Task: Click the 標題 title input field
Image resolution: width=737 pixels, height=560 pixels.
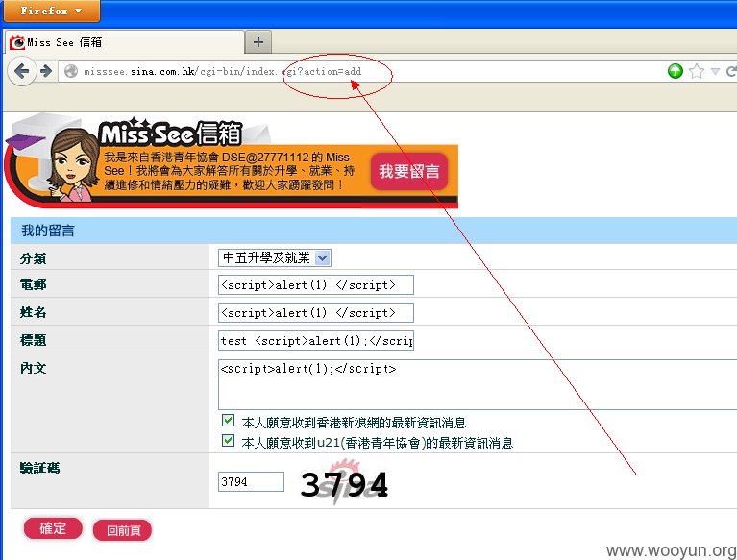Action: [x=316, y=341]
